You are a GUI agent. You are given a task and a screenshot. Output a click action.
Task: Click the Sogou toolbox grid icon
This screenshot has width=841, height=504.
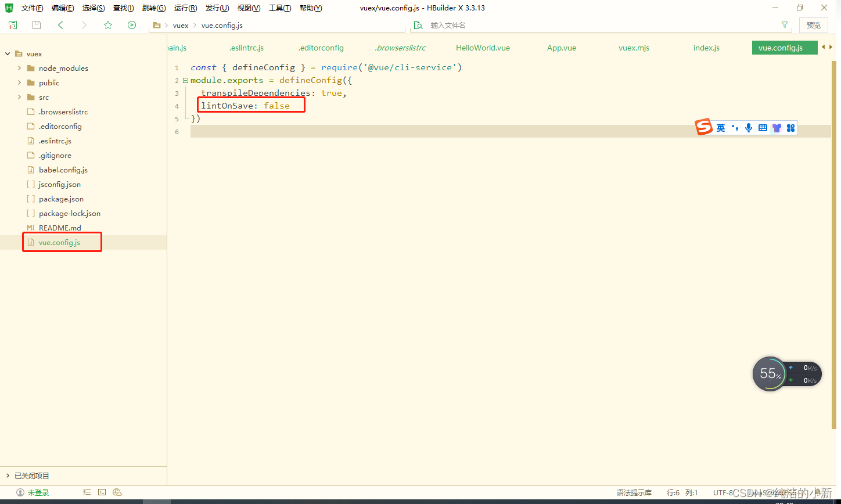click(x=790, y=128)
